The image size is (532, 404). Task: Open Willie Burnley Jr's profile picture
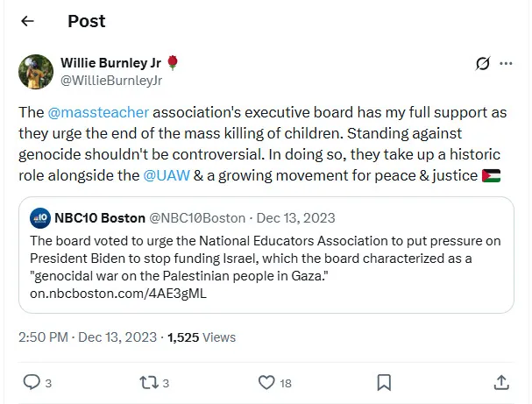36,71
